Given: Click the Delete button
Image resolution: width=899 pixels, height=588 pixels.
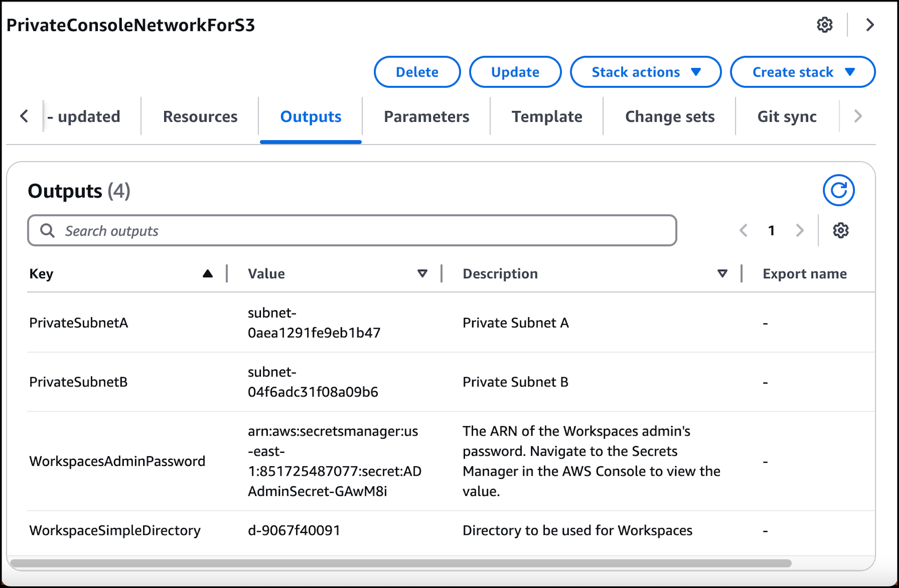Looking at the screenshot, I should [x=417, y=72].
